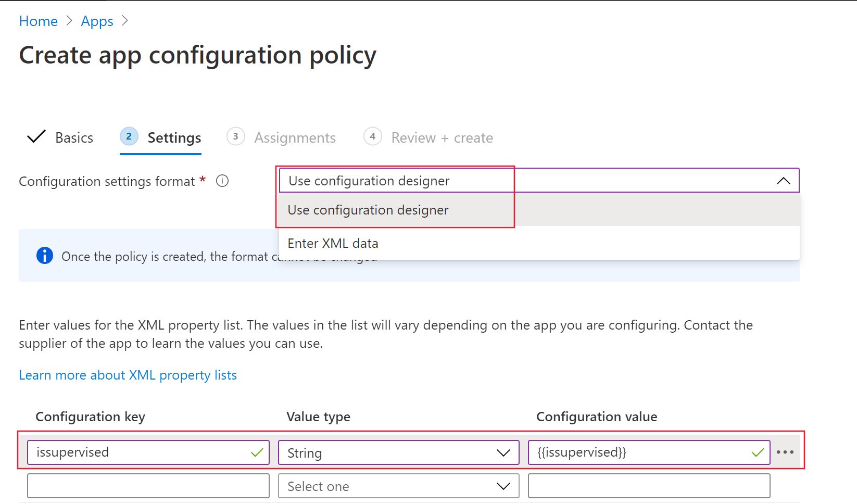Select Enter XML data from the dropdown list

[x=333, y=243]
